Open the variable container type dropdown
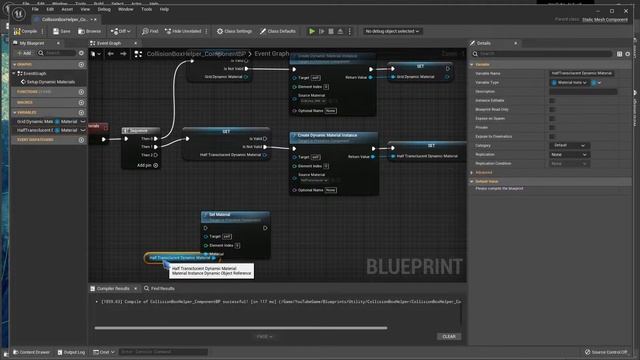640x360 pixels. point(596,82)
